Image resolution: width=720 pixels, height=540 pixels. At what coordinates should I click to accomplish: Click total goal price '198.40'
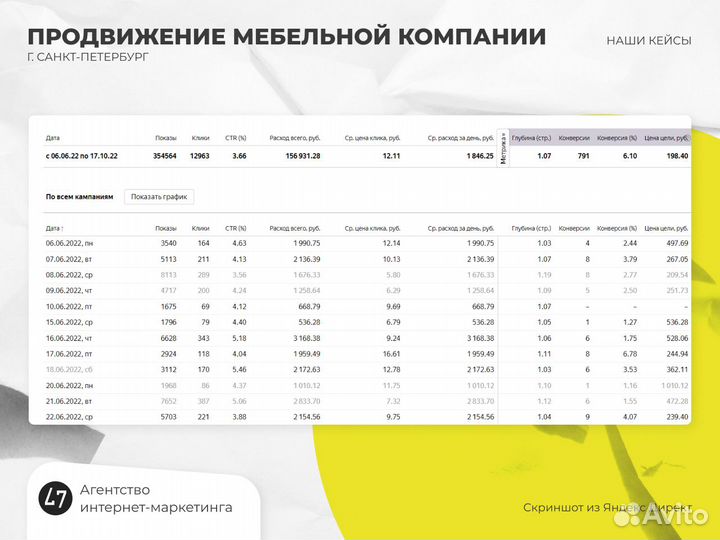tap(677, 156)
